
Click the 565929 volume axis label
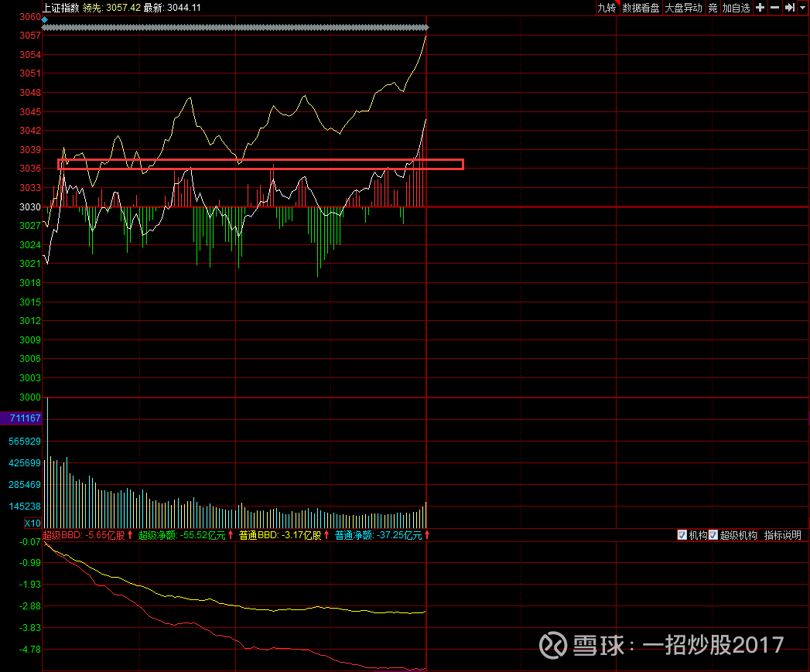[24, 441]
